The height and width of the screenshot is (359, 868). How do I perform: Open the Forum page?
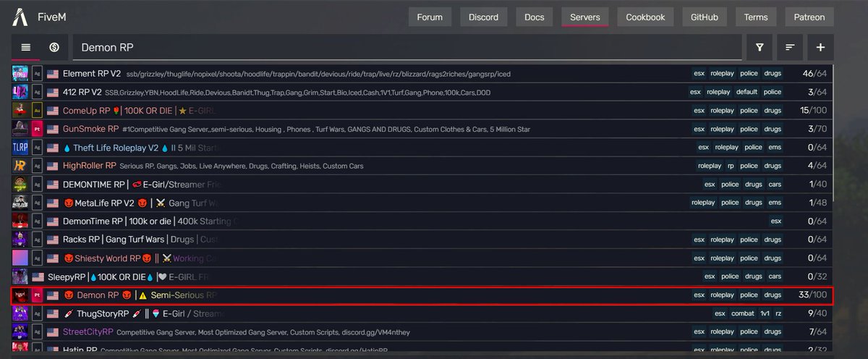tap(430, 17)
